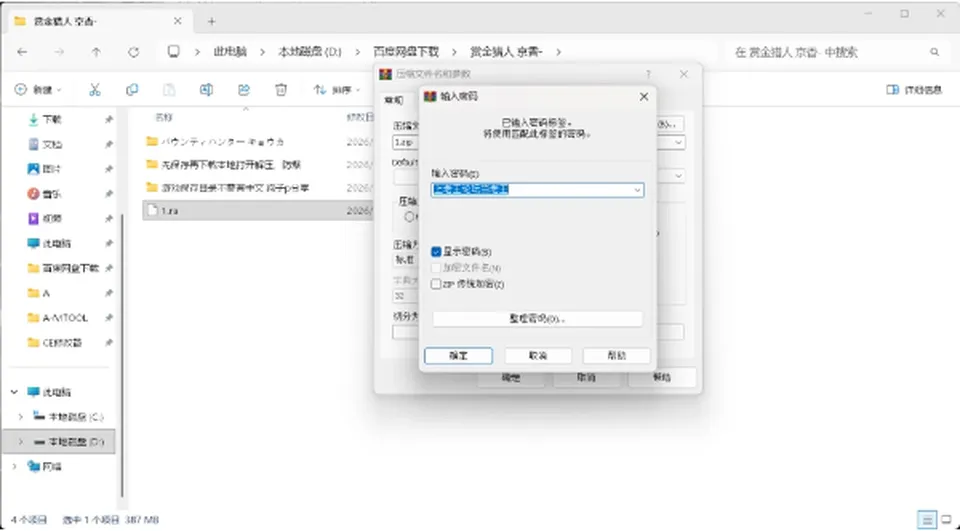Click the Copy icon in Explorer toolbar
This screenshot has height=531, width=960.
click(x=132, y=90)
